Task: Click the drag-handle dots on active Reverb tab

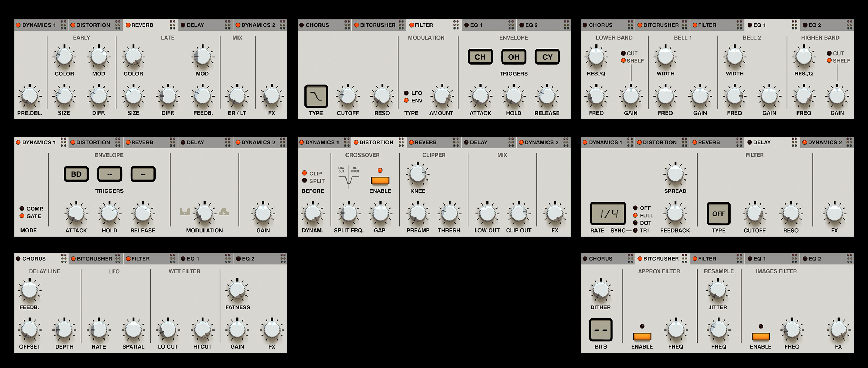Action: (173, 25)
